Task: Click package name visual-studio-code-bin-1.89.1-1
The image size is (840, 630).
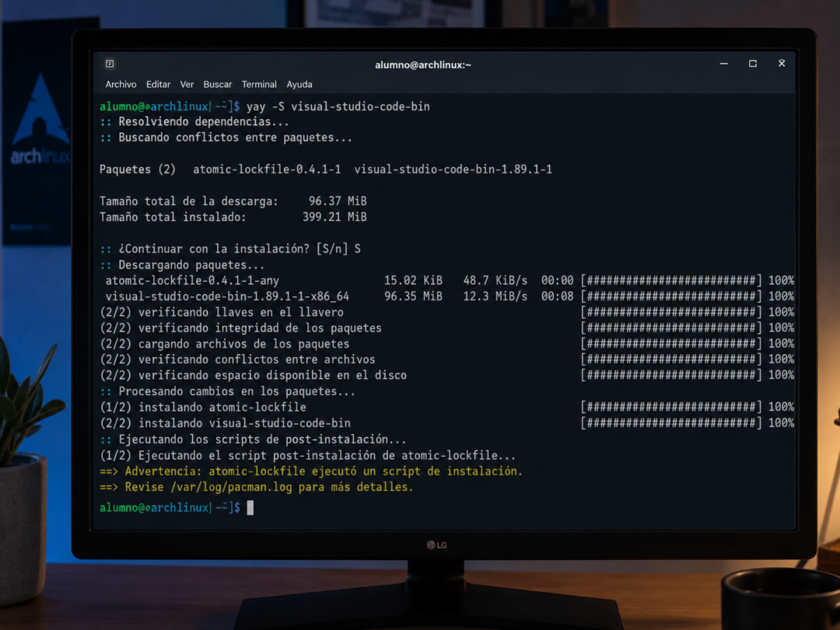Action: pos(453,170)
